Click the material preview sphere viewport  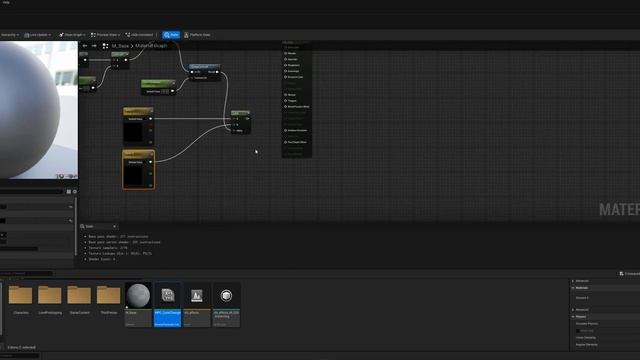pyautogui.click(x=39, y=110)
